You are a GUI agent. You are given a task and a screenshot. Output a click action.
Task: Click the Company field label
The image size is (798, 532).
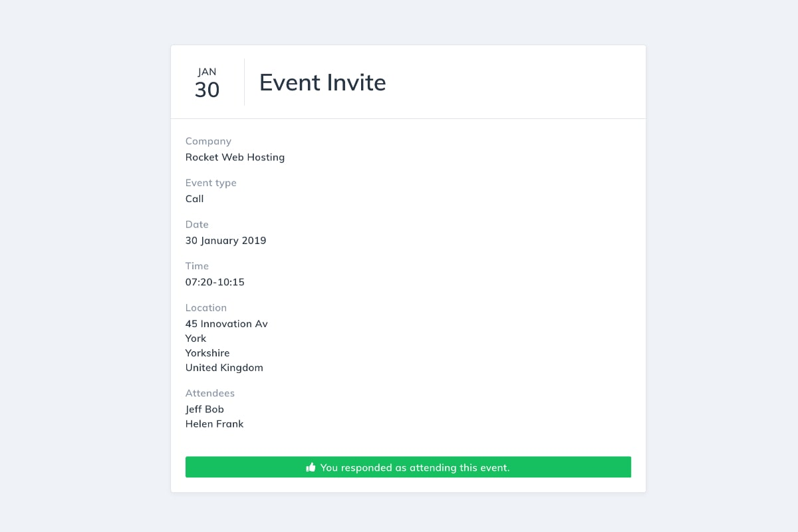pyautogui.click(x=208, y=141)
